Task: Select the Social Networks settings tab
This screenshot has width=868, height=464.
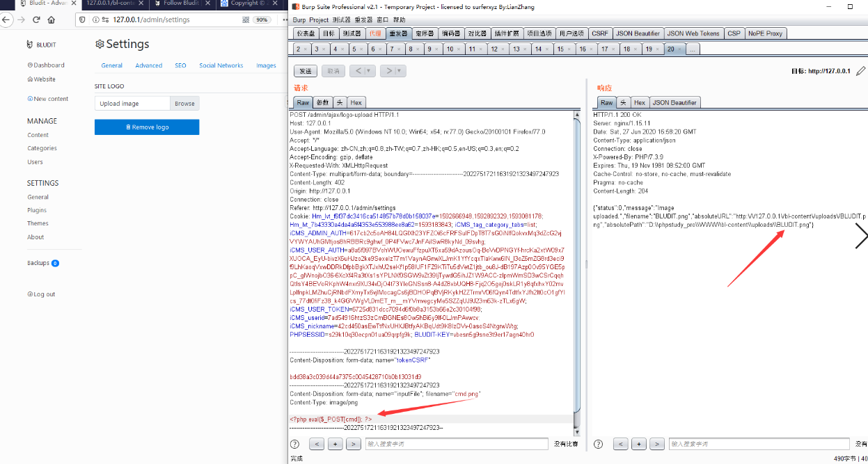Action: click(221, 65)
